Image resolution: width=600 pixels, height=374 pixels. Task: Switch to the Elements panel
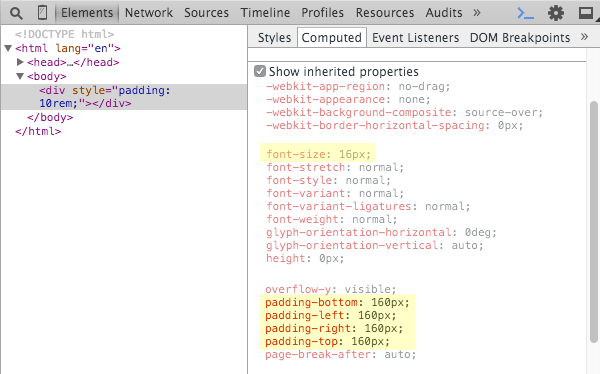[87, 13]
